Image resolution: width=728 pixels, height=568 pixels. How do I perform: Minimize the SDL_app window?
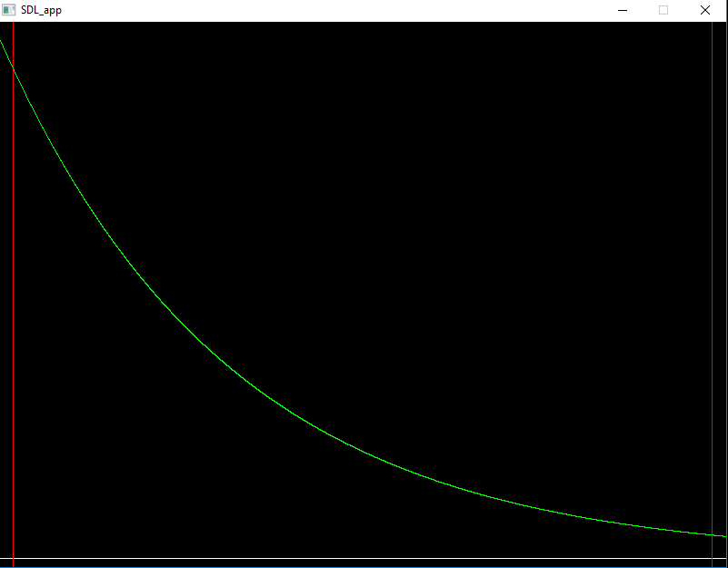click(x=623, y=10)
